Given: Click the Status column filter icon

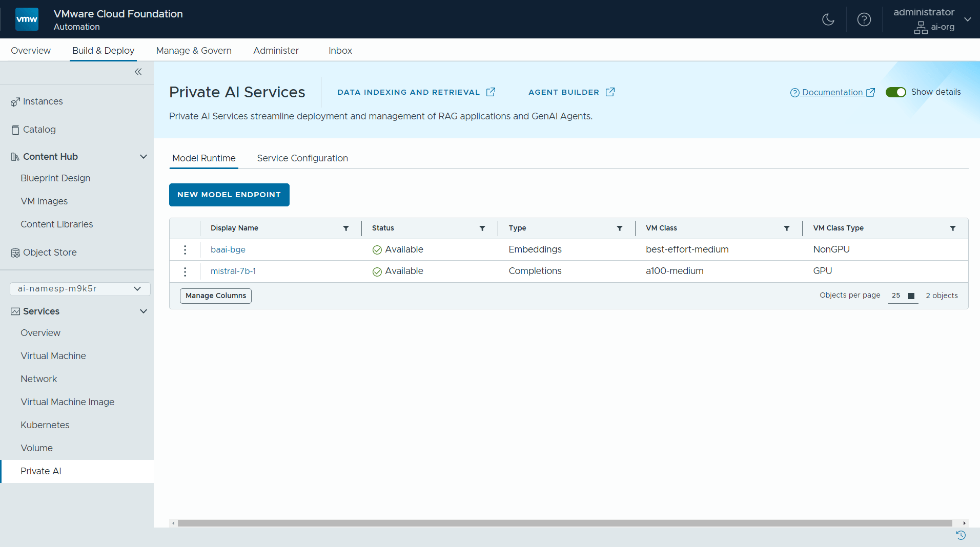Looking at the screenshot, I should (482, 228).
